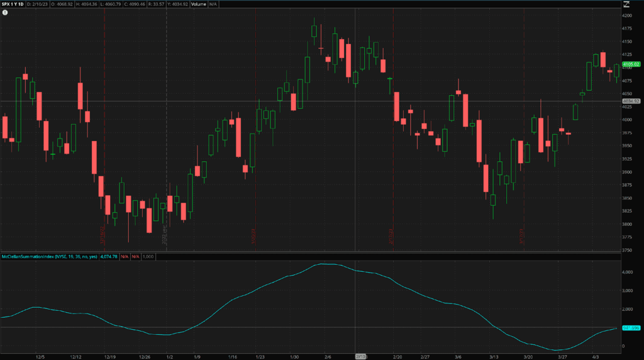Click the 4/3 date on the time axis
Image resolution: width=644 pixels, height=360 pixels.
[596, 357]
